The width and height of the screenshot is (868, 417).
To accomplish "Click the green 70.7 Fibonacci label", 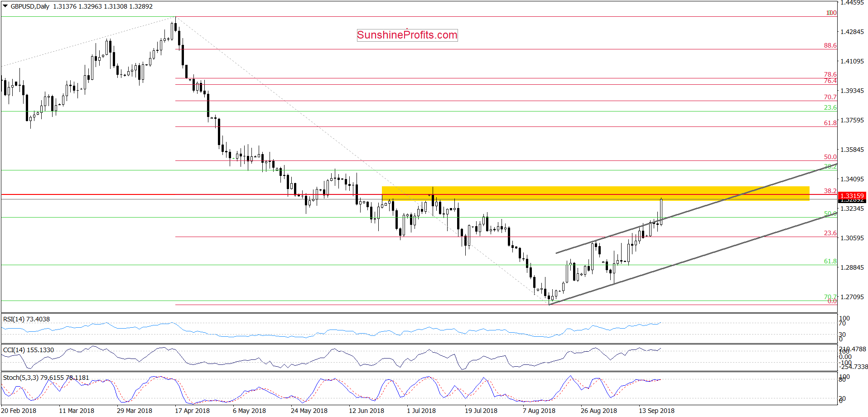I will pyautogui.click(x=830, y=297).
